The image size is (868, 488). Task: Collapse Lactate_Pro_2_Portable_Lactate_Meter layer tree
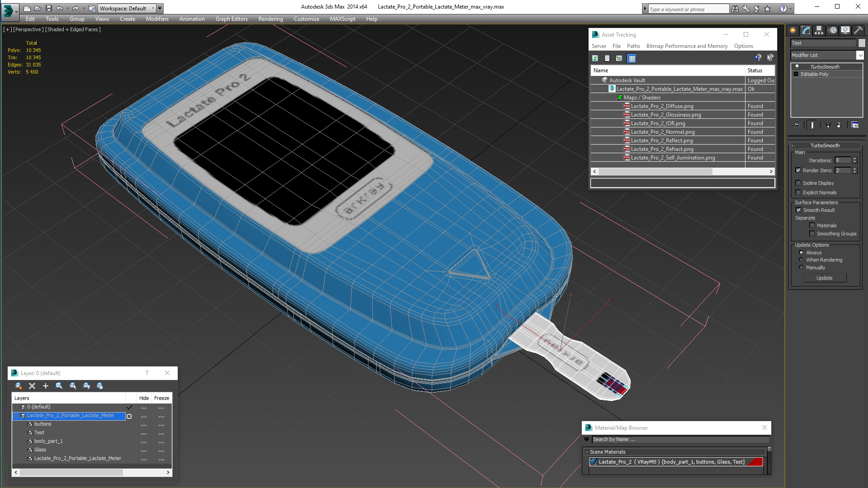16,416
